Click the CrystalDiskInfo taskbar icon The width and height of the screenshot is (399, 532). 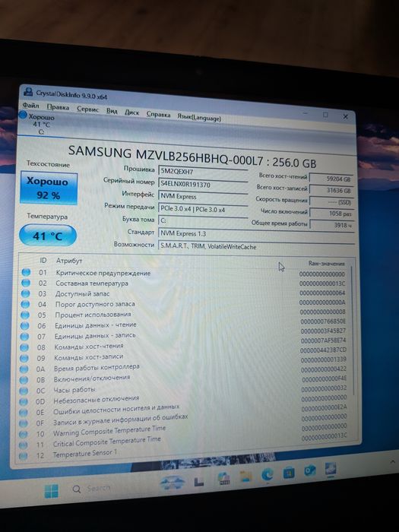[330, 469]
